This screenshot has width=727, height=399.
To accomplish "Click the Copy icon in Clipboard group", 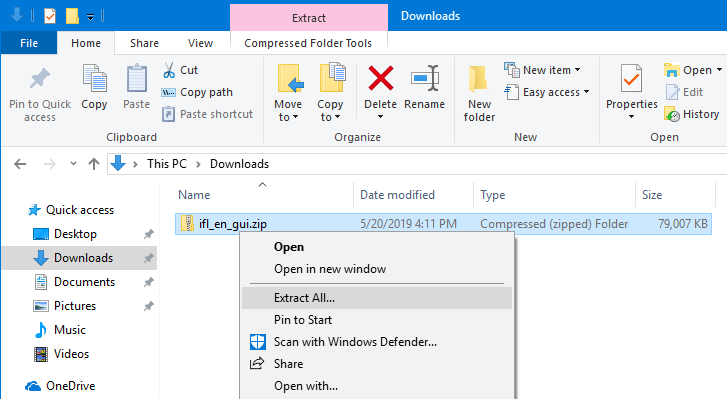I will point(94,78).
